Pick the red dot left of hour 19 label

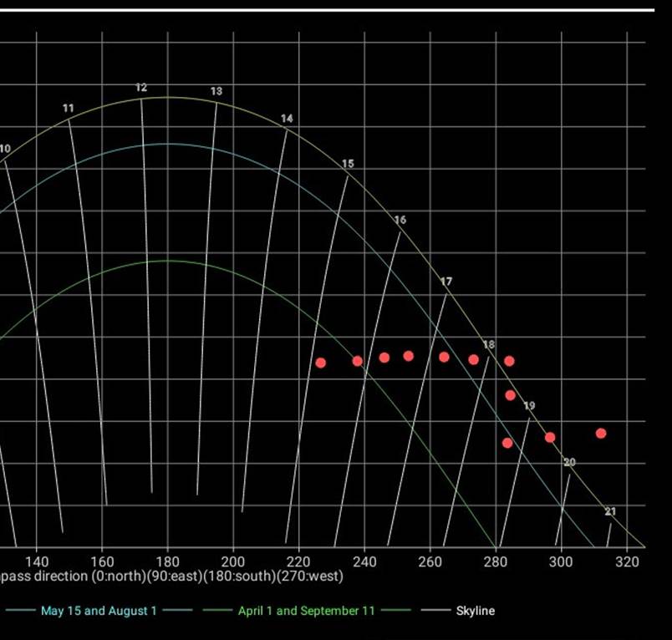(511, 395)
